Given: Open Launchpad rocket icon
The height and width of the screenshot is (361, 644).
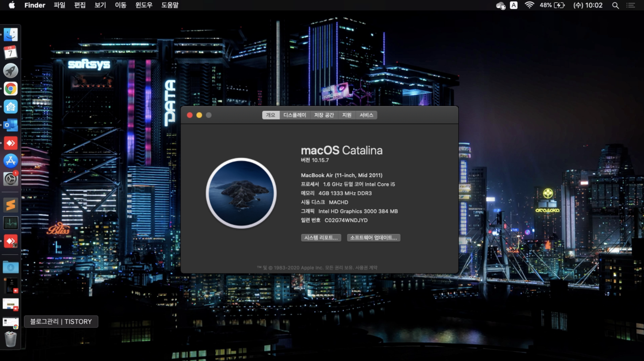Looking at the screenshot, I should (x=11, y=71).
